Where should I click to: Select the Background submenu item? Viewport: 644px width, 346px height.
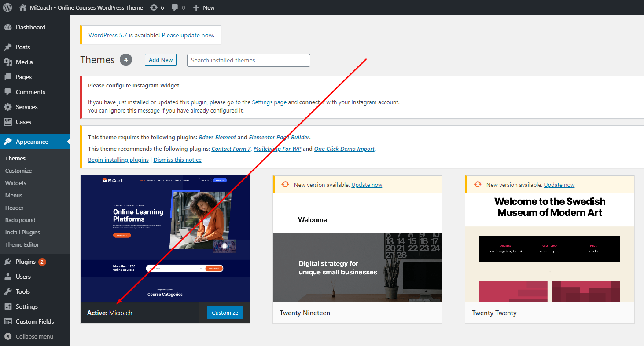[x=20, y=220]
